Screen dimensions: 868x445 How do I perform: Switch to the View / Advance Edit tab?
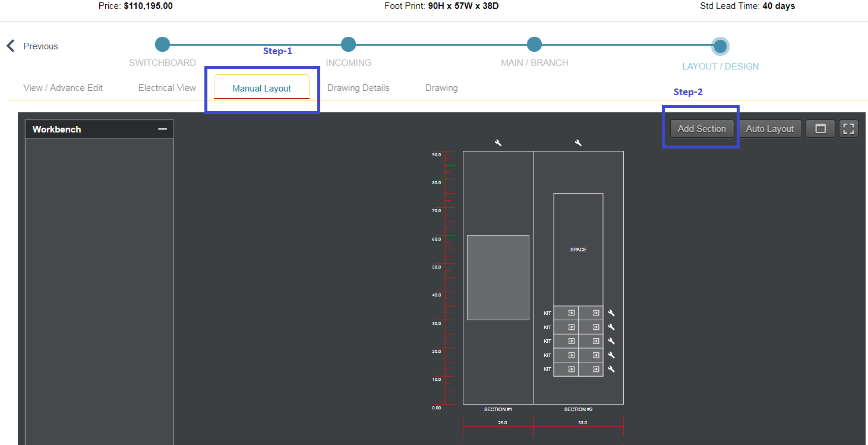pyautogui.click(x=62, y=87)
